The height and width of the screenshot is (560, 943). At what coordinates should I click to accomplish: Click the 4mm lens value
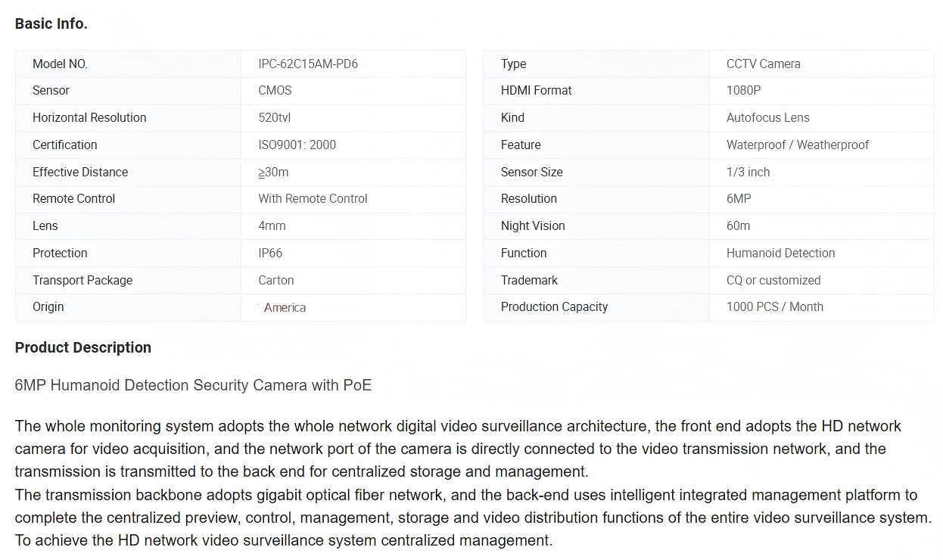[272, 226]
